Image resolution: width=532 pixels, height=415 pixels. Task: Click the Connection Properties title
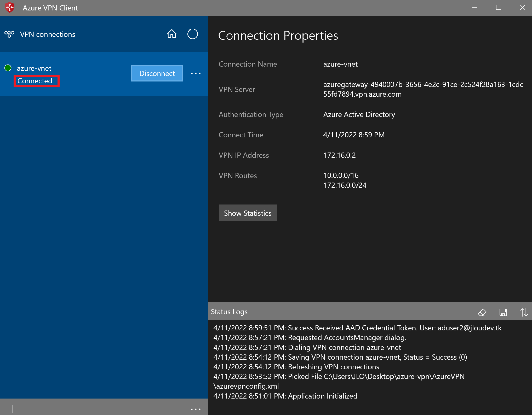[278, 36]
